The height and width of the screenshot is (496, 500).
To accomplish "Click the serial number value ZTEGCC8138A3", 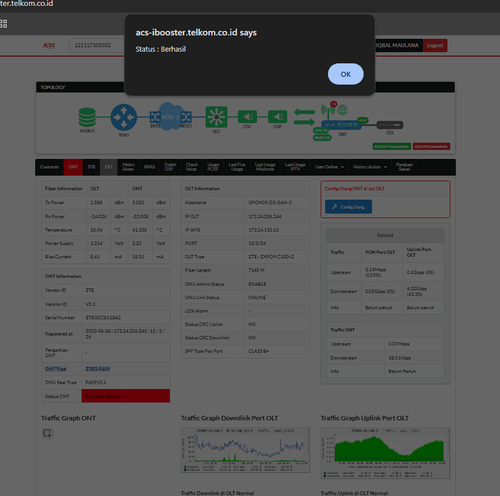I will 103,318.
